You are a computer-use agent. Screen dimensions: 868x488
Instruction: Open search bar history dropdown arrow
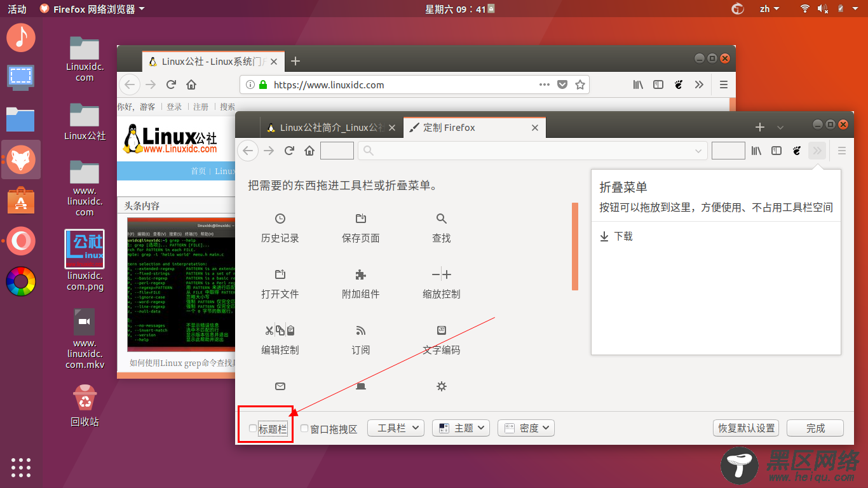(x=698, y=151)
